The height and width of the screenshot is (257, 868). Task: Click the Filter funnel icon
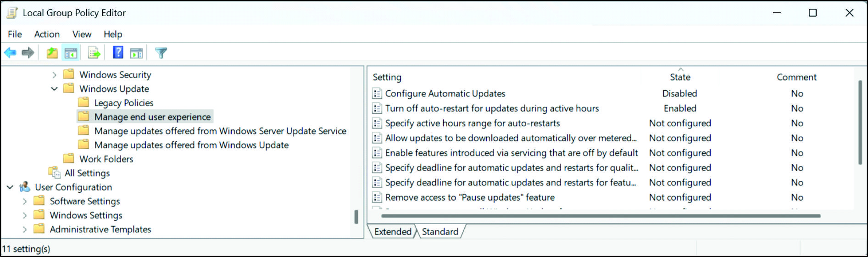(161, 53)
